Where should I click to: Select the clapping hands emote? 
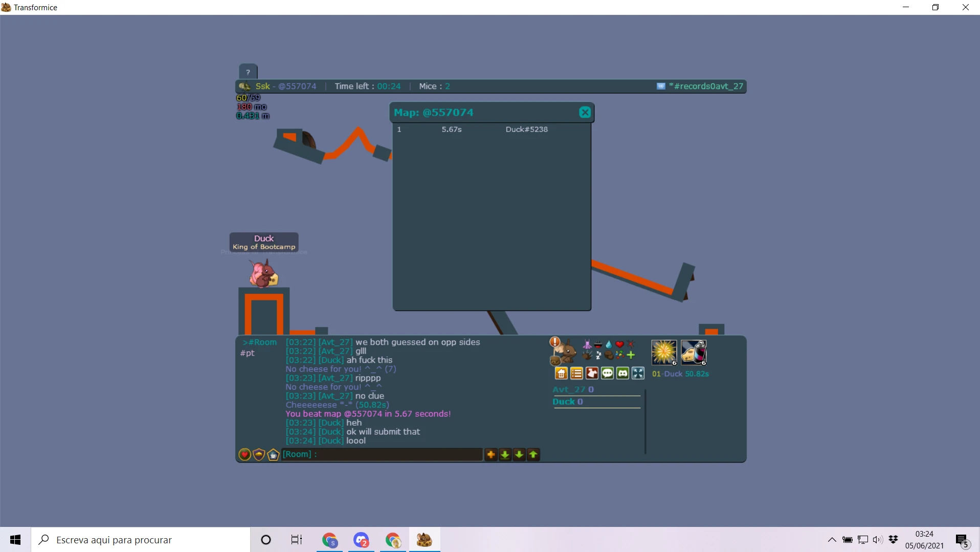(587, 355)
